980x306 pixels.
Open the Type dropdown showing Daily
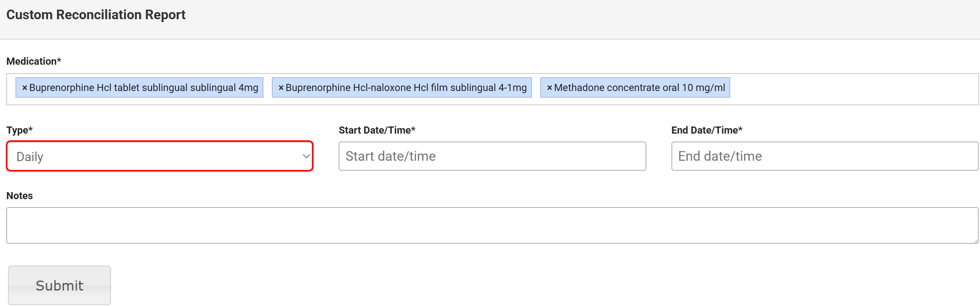coord(160,156)
